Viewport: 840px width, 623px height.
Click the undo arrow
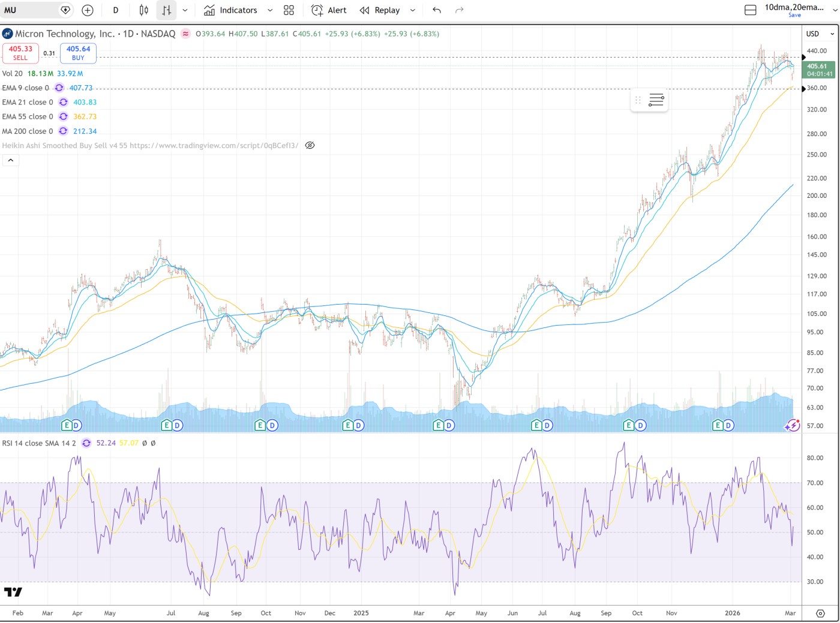coord(437,10)
